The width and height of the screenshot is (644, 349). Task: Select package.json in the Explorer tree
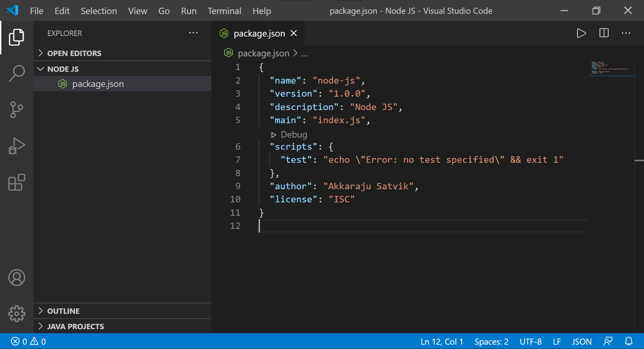pos(98,84)
